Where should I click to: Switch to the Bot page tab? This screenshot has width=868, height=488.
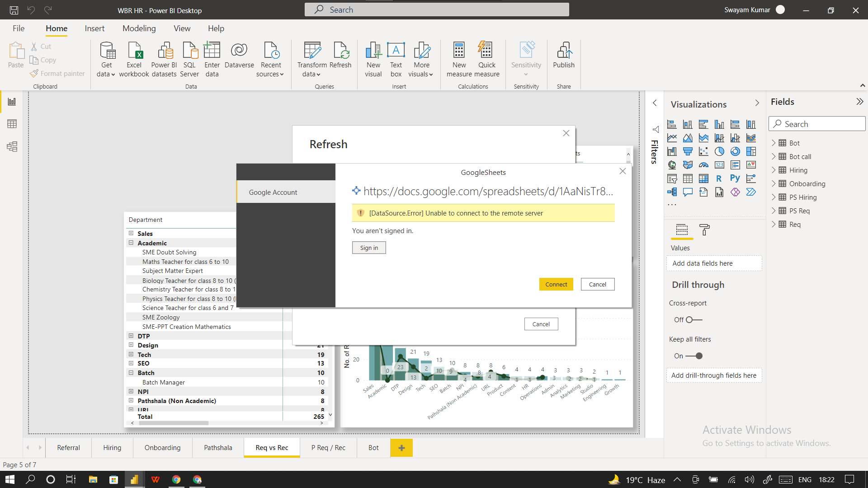373,447
